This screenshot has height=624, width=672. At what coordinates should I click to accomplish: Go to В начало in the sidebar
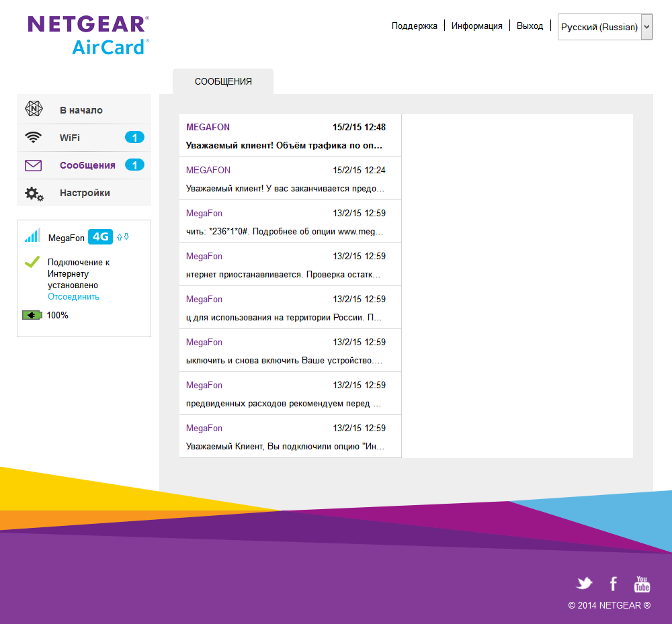(84, 109)
